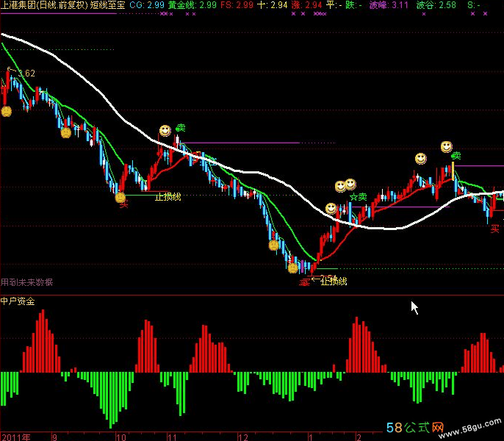
Task: Click the 2011年 label on the date axis
Action: click(x=16, y=436)
